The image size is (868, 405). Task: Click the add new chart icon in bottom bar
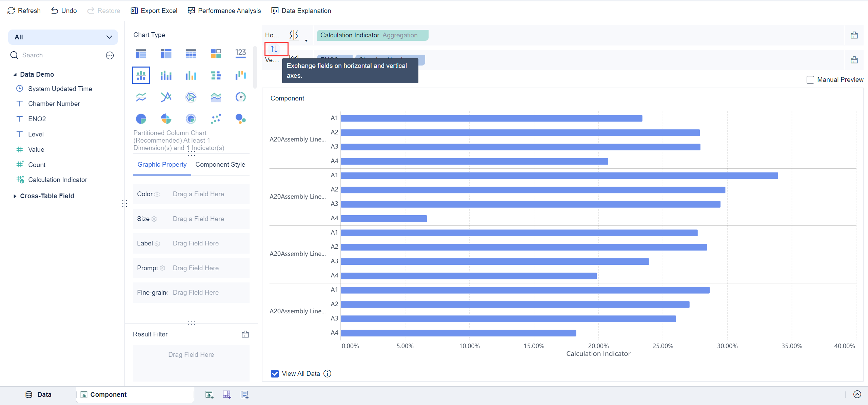[209, 394]
